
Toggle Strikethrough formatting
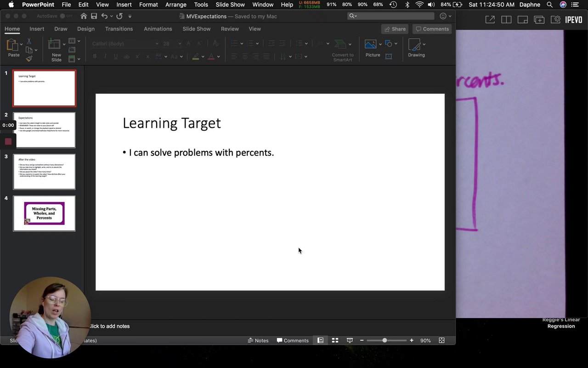click(126, 57)
